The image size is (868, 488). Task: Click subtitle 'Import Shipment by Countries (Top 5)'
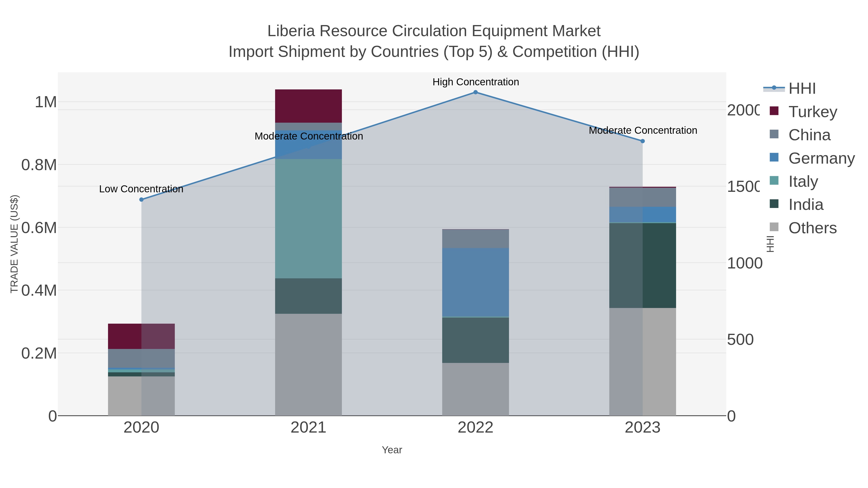(360, 52)
